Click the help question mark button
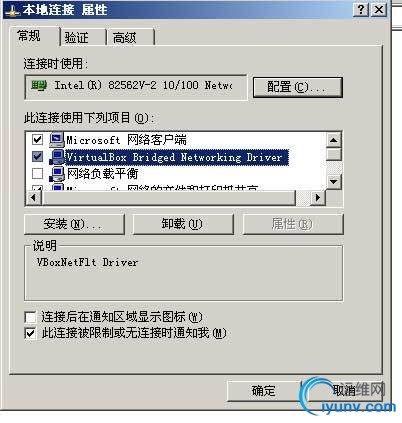Image resolution: width=402 pixels, height=423 pixels. coord(361,10)
